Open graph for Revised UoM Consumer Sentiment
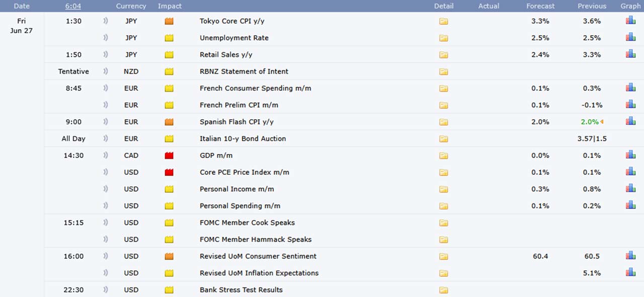This screenshot has width=644, height=297. [630, 256]
